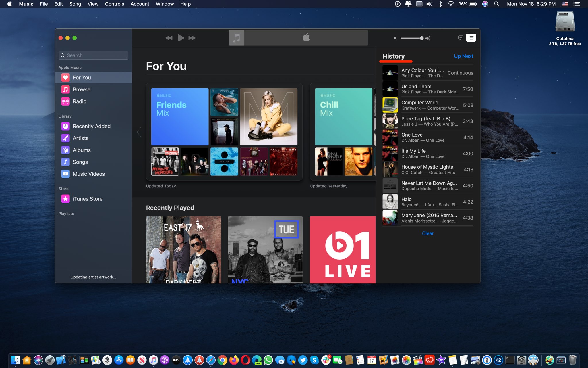Open the Trash in the Dock

tap(572, 360)
